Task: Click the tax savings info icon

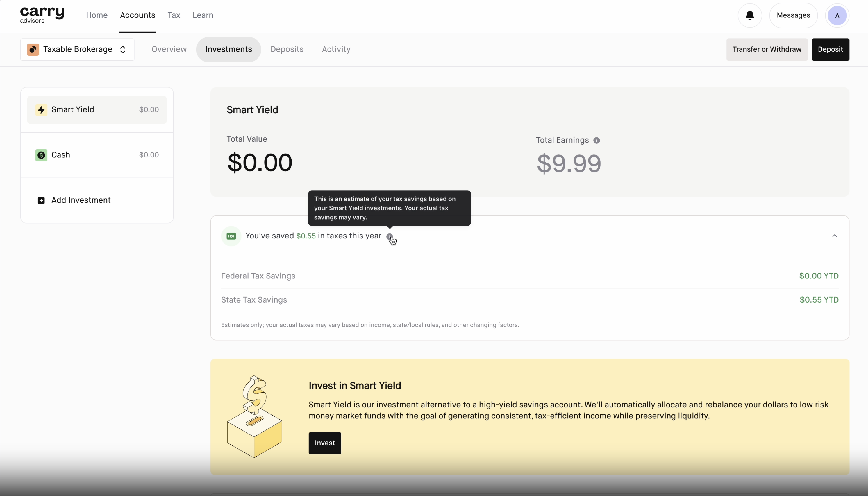Action: pyautogui.click(x=389, y=236)
